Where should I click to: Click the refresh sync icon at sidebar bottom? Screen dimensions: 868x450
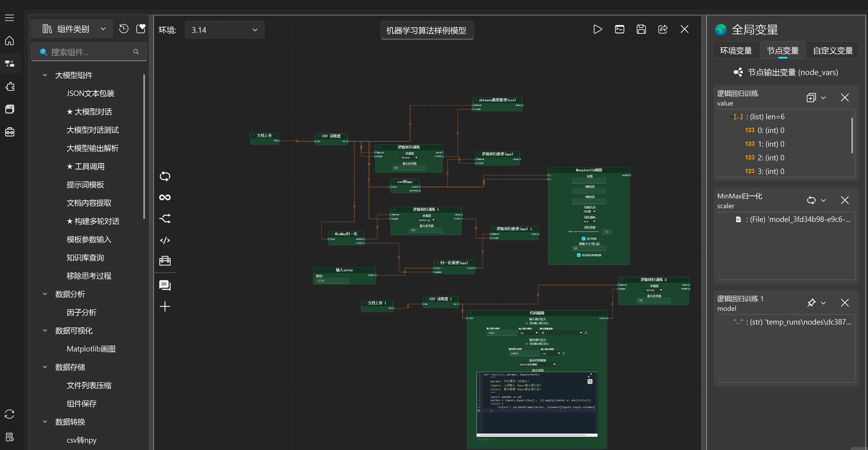coord(9,414)
